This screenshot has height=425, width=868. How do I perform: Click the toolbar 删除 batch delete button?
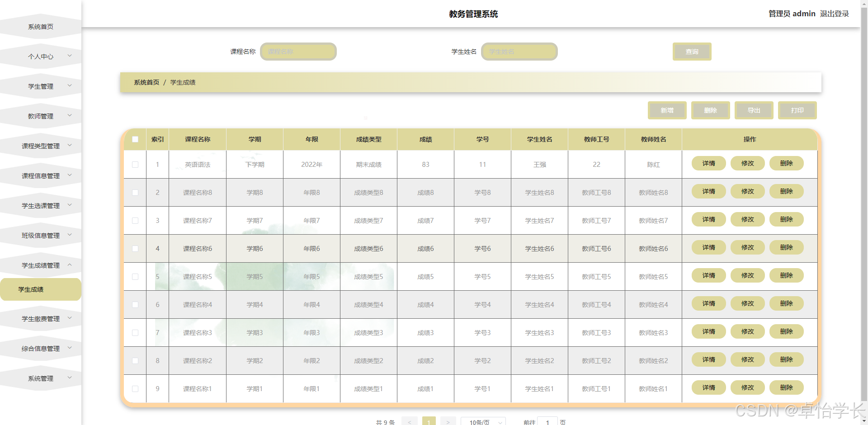point(710,110)
